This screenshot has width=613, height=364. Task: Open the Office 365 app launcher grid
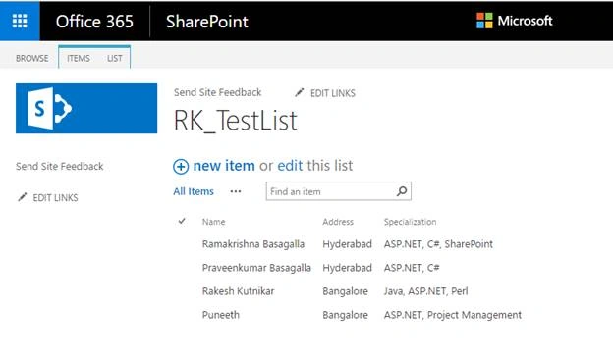tap(20, 21)
